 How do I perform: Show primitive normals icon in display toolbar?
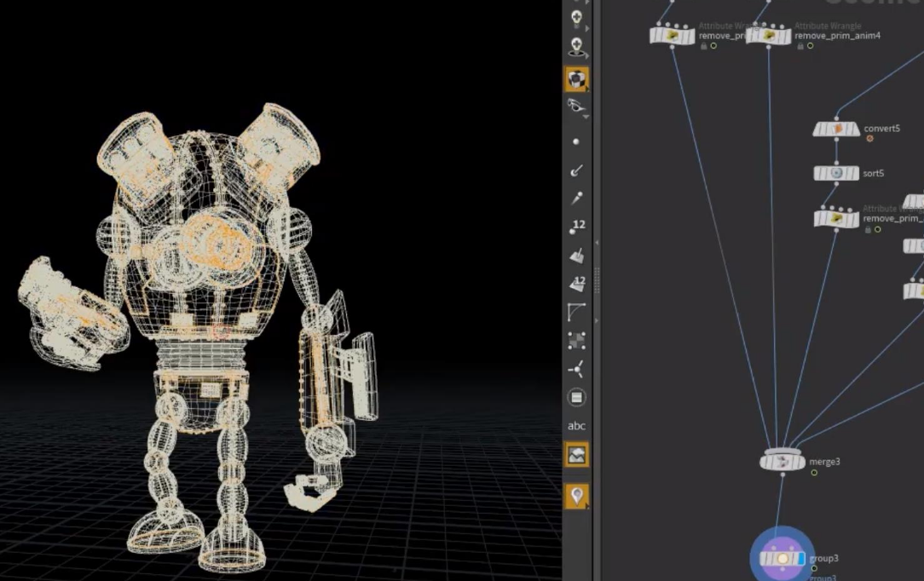tap(577, 255)
